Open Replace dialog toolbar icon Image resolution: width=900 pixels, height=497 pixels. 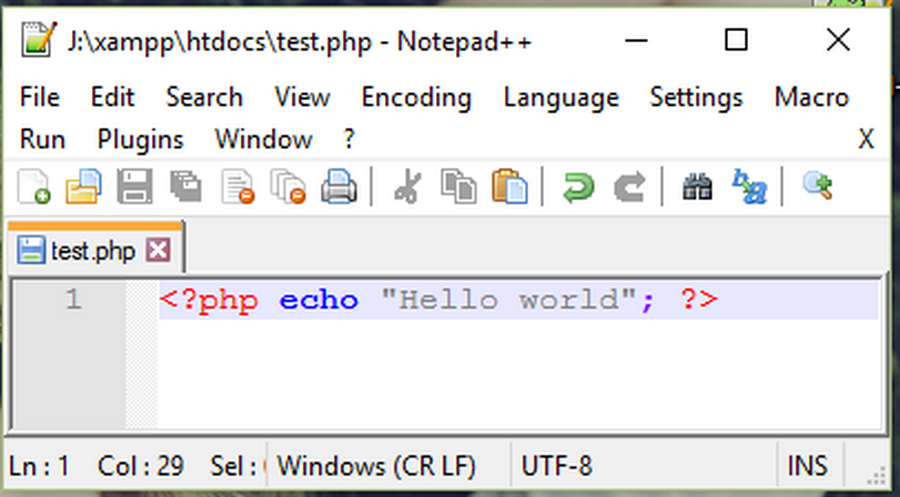[x=749, y=187]
